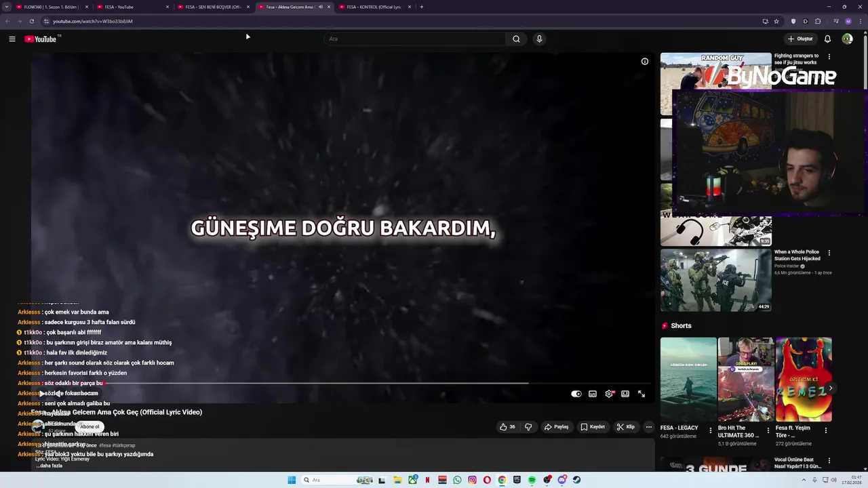Viewport: 868px width, 488px height.
Task: Open Epic Games Launcher from the taskbar
Action: point(517,480)
